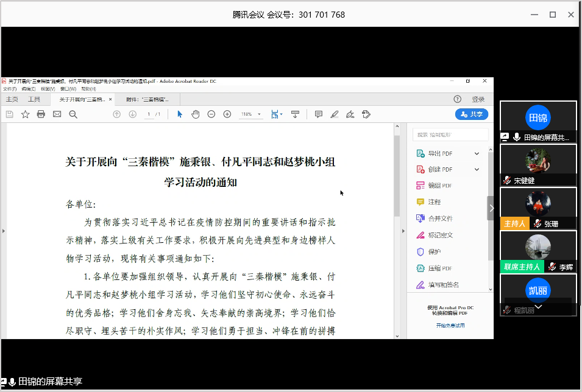
Task: Click the stamp tool icon in toolbar
Action: 366,114
